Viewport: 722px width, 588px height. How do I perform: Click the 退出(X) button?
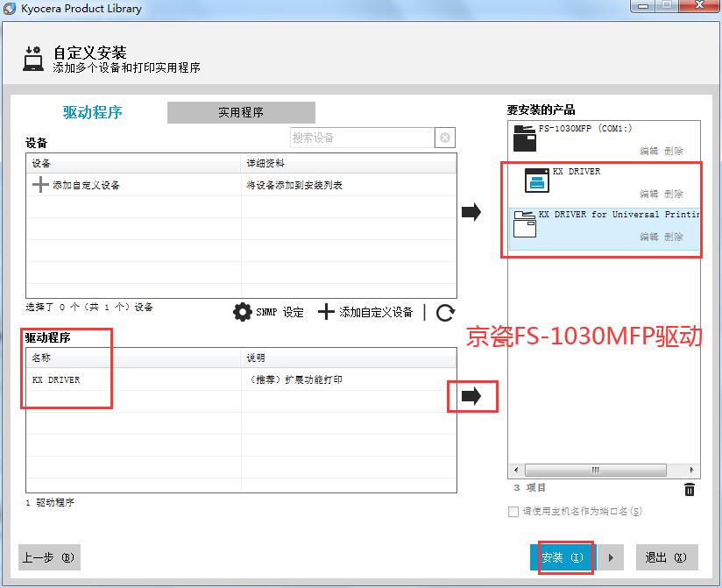pyautogui.click(x=667, y=557)
